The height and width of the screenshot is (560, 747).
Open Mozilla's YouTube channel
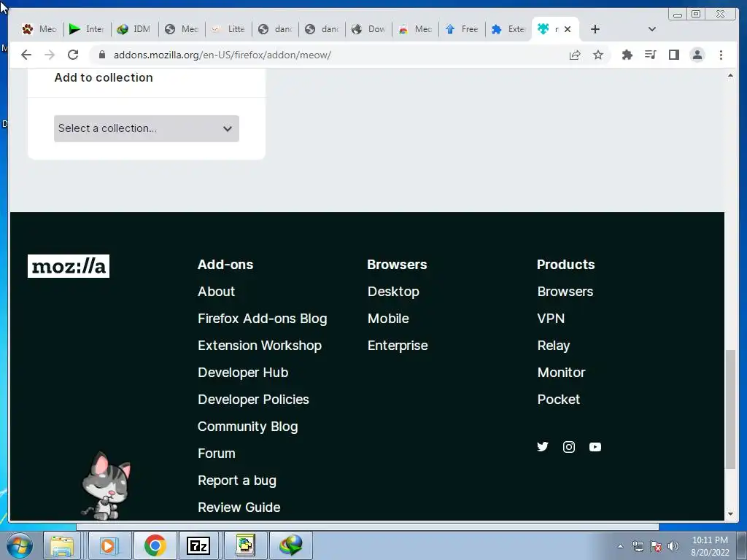pos(595,447)
